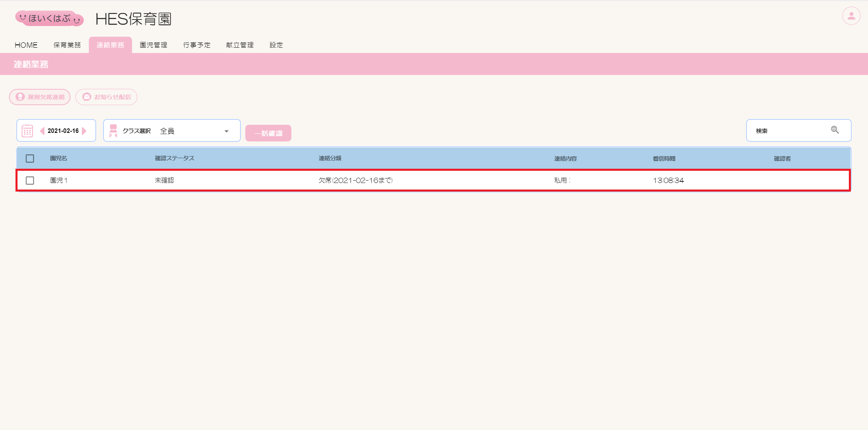The height and width of the screenshot is (430, 868).
Task: Click the date 2021-02-16 text
Action: (x=63, y=131)
